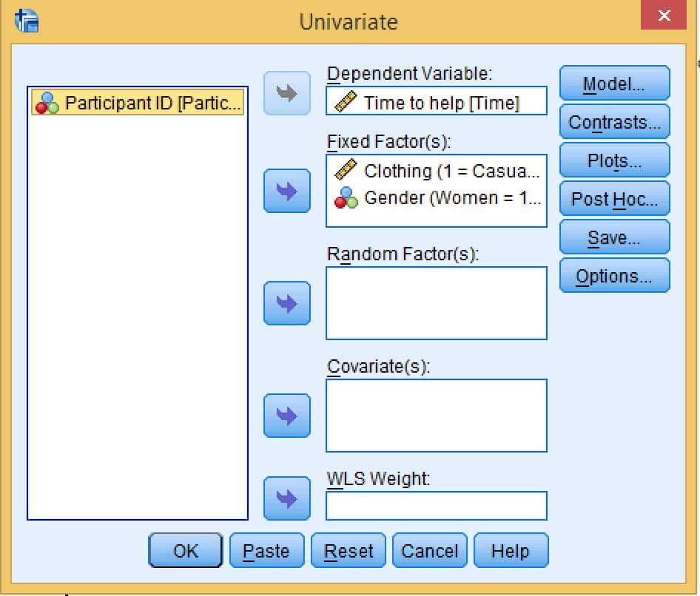Image resolution: width=700 pixels, height=596 pixels.
Task: Open the Plots... dialog
Action: [x=614, y=160]
